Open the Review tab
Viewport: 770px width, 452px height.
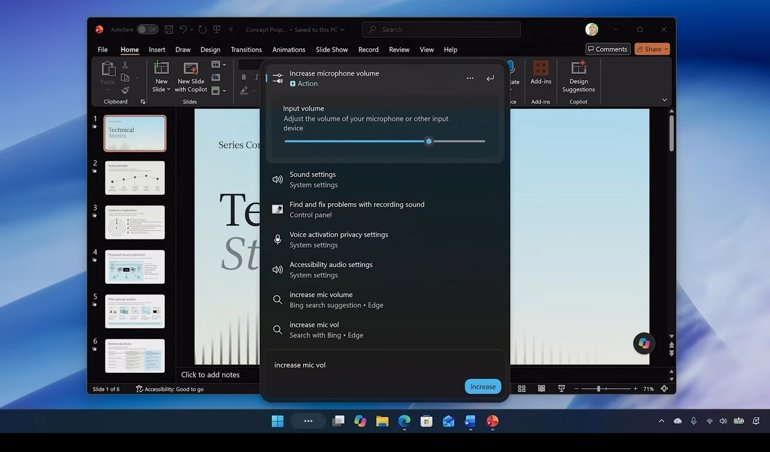pos(399,50)
